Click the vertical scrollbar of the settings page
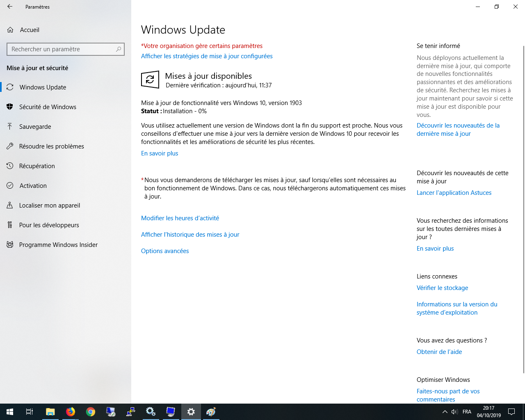Screen dimensions: 525x420 tap(523, 209)
